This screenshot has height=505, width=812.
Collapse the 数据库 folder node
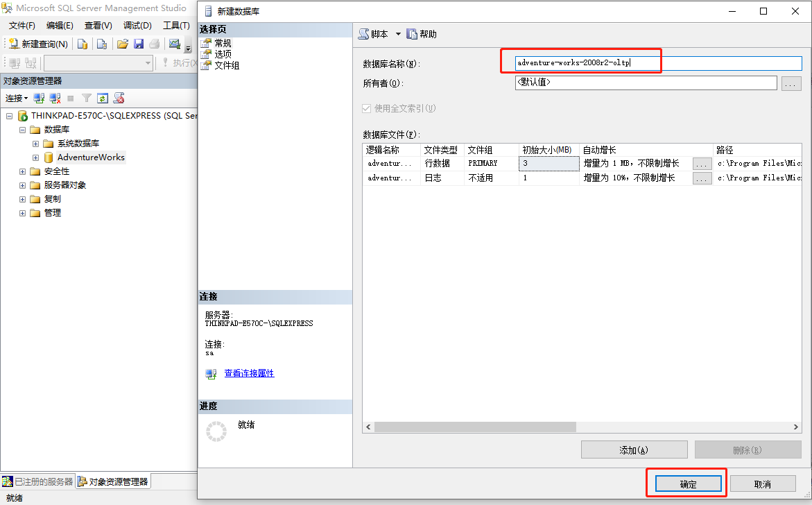tap(22, 130)
